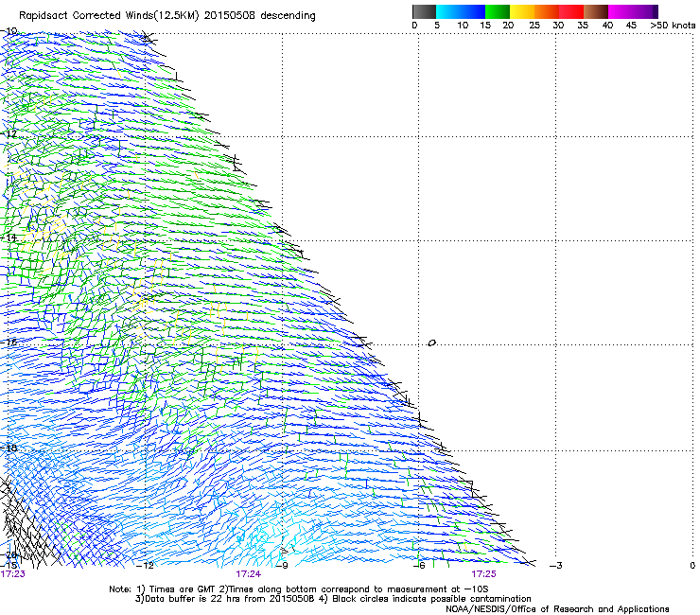
Task: Click the '15' color scale label
Action: (x=485, y=26)
